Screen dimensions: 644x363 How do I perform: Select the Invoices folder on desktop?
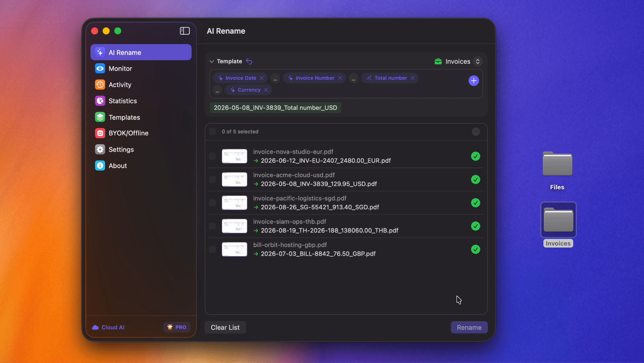tap(558, 220)
